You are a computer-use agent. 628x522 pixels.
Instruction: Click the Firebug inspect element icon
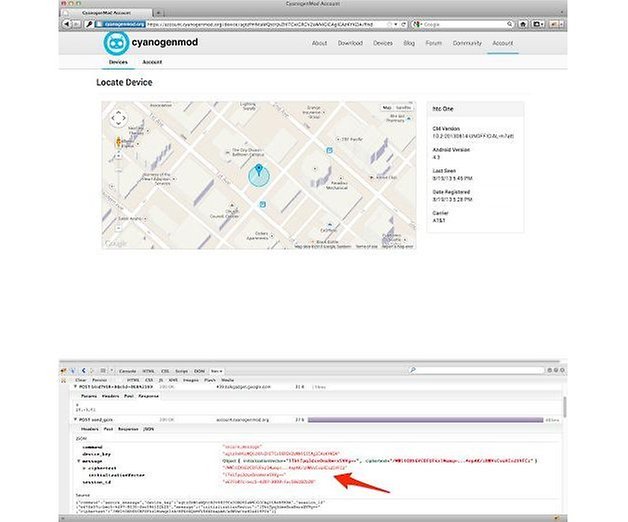tap(72, 371)
